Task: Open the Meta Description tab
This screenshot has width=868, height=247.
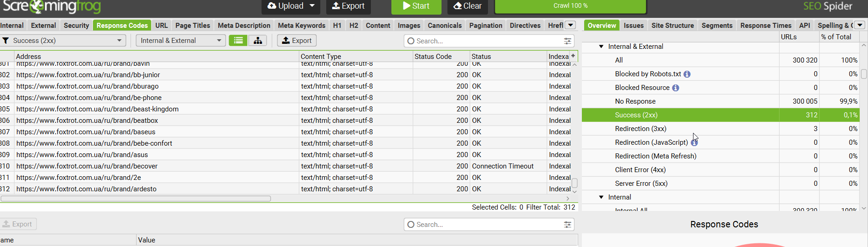Action: 244,26
